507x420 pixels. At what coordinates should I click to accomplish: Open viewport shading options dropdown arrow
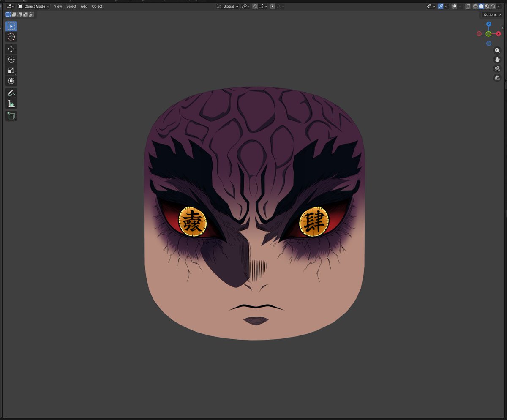[499, 6]
